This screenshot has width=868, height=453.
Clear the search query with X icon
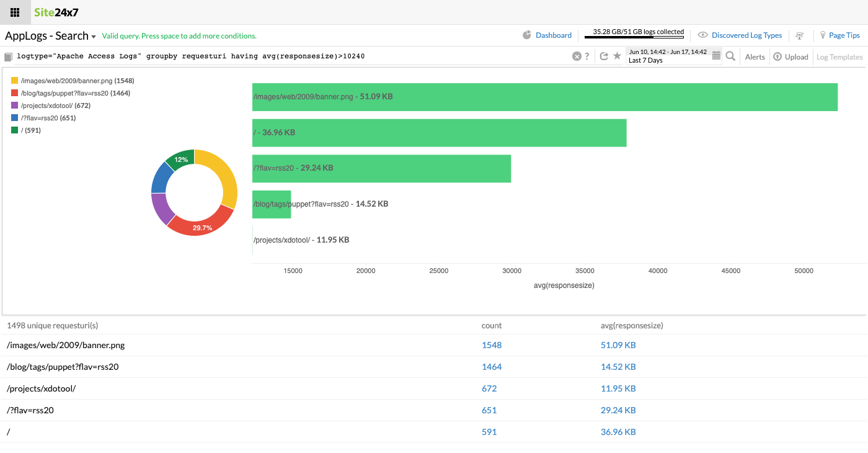coord(577,56)
